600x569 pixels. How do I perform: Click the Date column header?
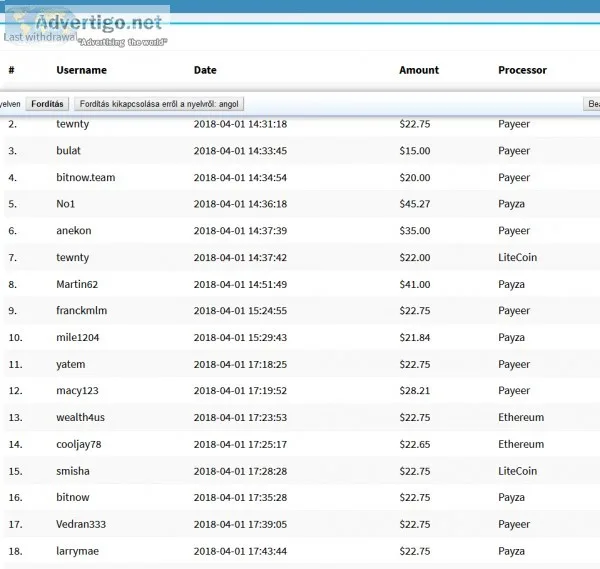pos(205,70)
